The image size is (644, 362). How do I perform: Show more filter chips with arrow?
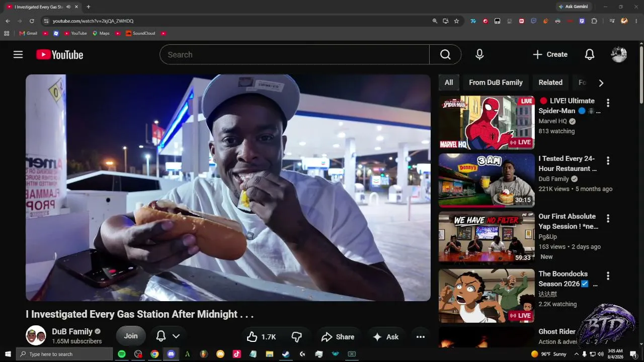(601, 83)
